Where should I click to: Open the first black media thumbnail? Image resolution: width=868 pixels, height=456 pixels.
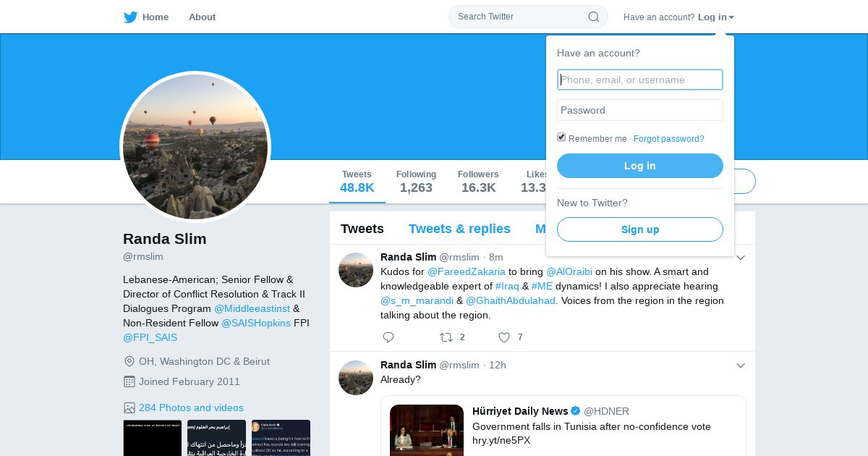[153, 438]
